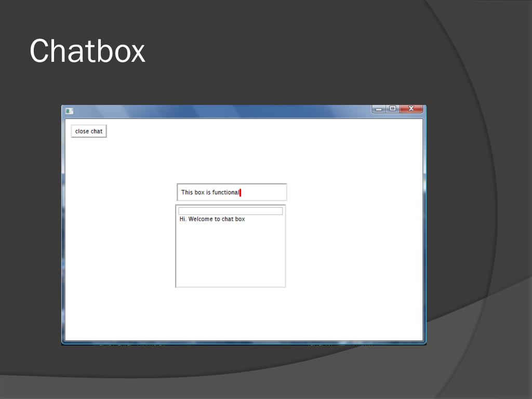This screenshot has width=532, height=399.
Task: Click the close chat button
Action: click(88, 131)
